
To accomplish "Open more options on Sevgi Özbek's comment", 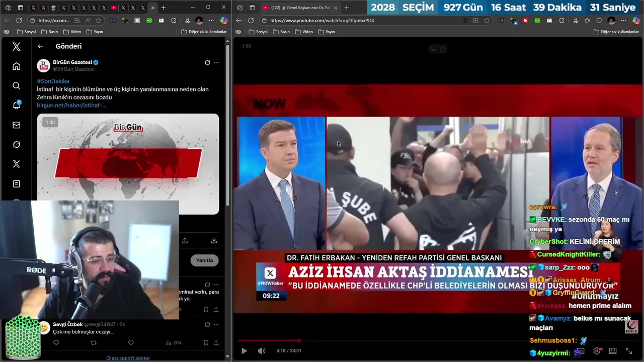I will click(216, 325).
